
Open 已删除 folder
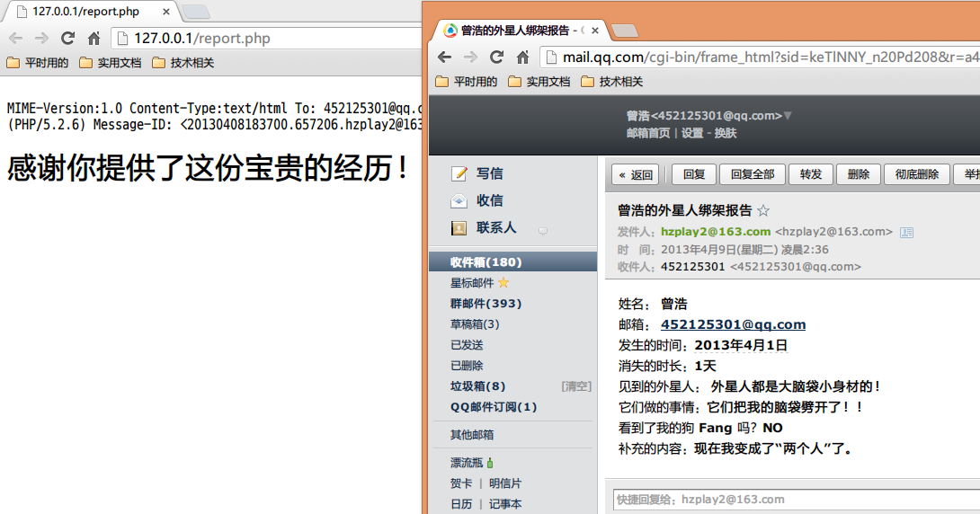(467, 366)
